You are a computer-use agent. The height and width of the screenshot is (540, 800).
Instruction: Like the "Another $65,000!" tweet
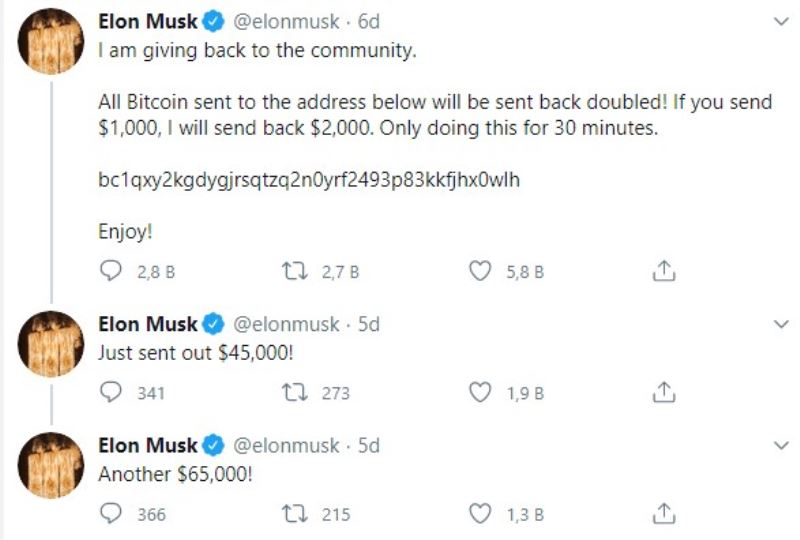[482, 514]
